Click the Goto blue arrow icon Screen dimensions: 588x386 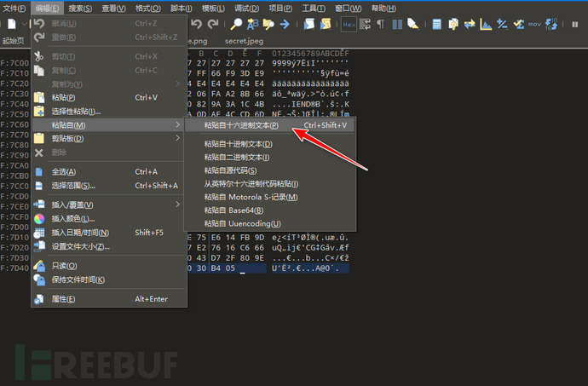[285, 25]
